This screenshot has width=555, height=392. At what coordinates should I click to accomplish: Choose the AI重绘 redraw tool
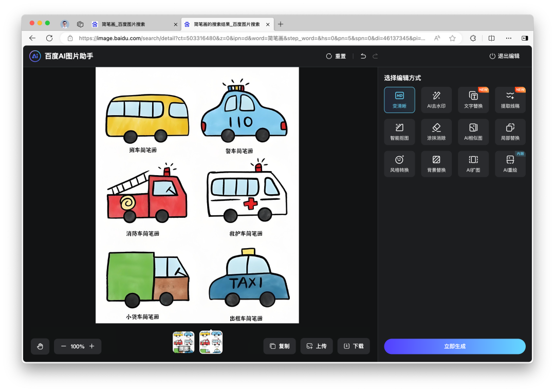tap(510, 164)
